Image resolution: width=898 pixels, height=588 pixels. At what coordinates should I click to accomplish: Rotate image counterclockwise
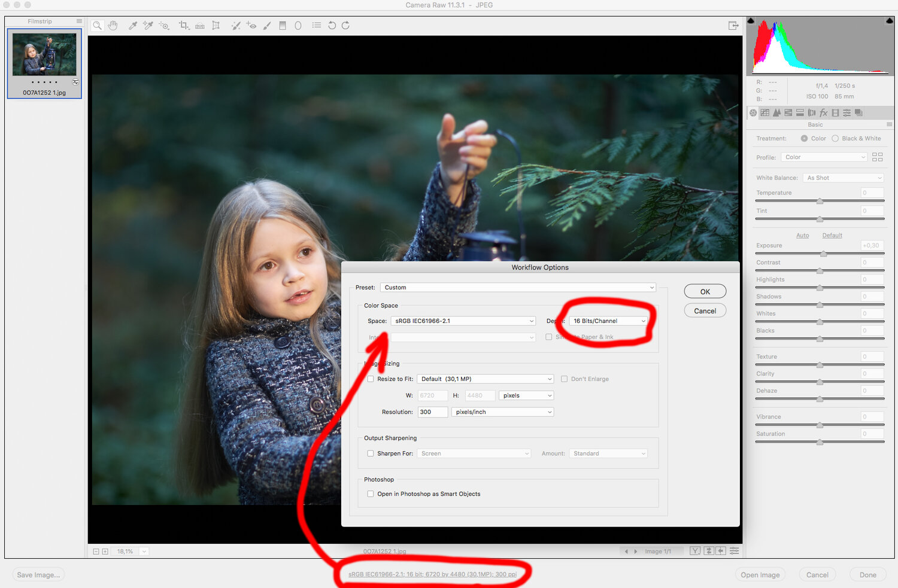332,26
